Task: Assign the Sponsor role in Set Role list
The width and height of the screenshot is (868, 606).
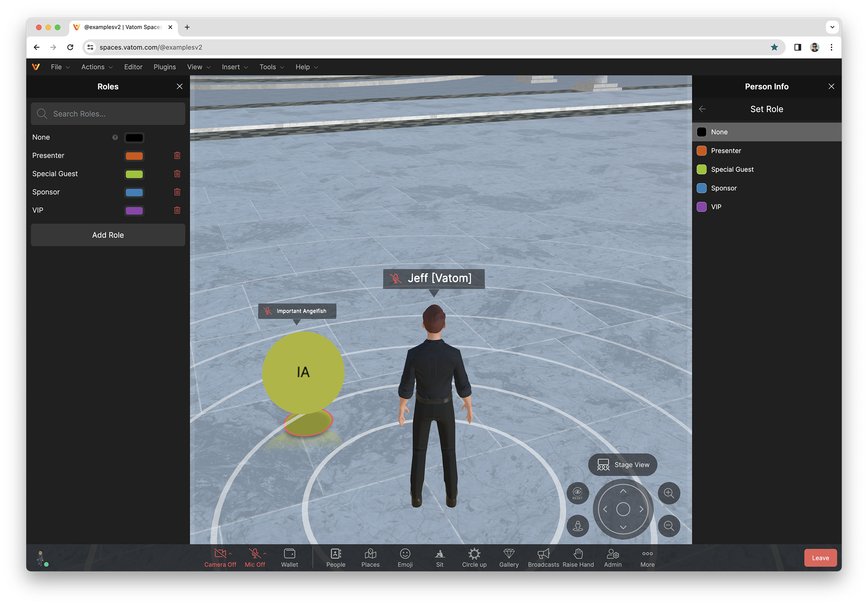Action: (x=766, y=188)
